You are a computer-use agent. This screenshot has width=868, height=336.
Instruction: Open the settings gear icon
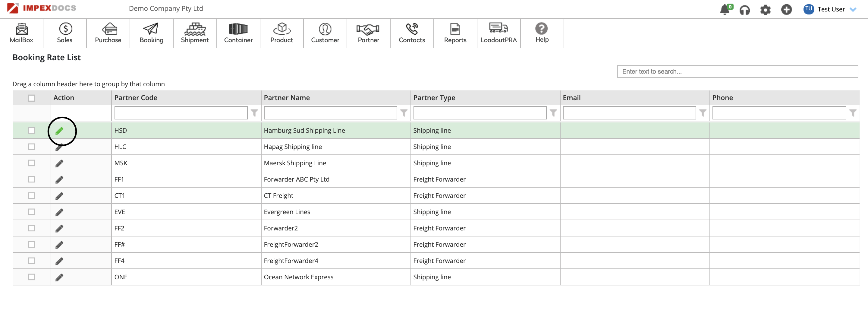(765, 10)
